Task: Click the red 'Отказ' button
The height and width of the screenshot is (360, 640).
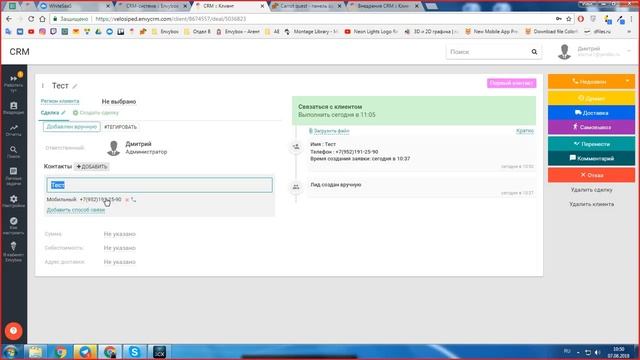Action: (591, 175)
